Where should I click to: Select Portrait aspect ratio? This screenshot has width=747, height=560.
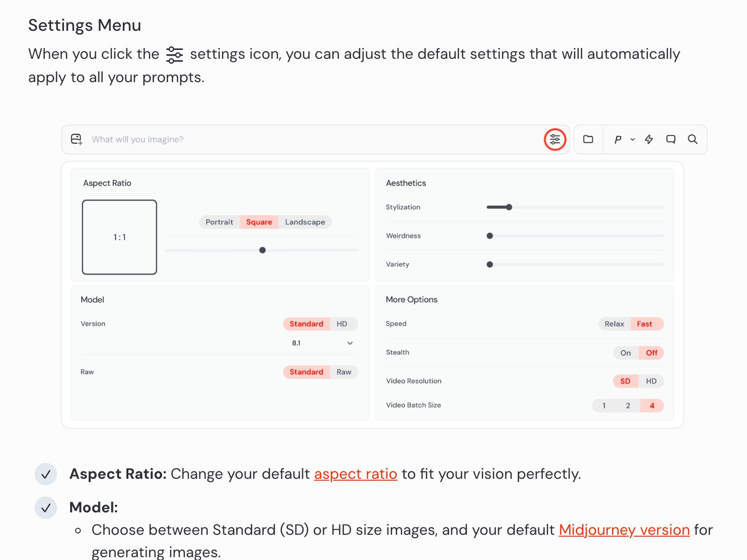(219, 222)
